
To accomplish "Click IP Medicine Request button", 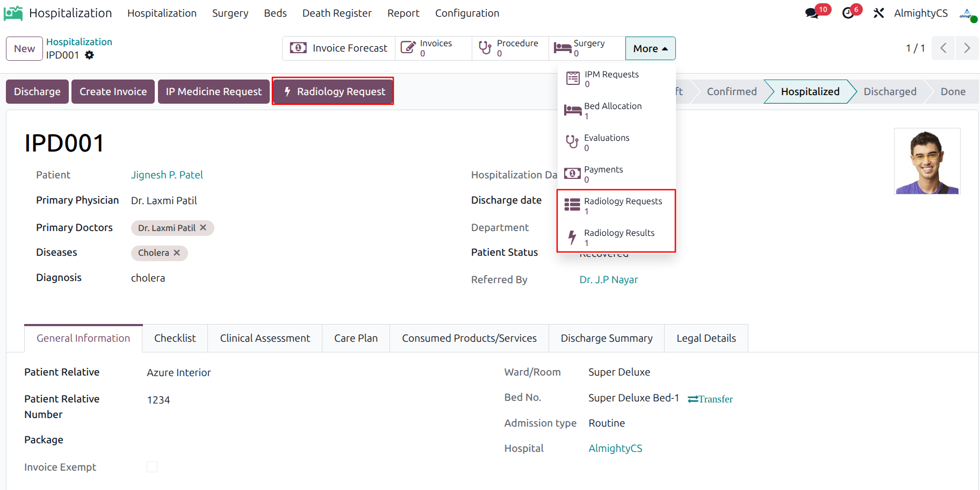I will [213, 91].
